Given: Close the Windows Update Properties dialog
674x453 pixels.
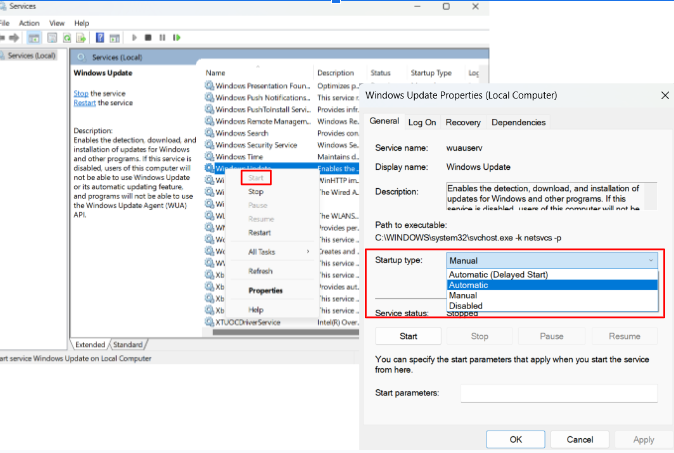Looking at the screenshot, I should [665, 95].
